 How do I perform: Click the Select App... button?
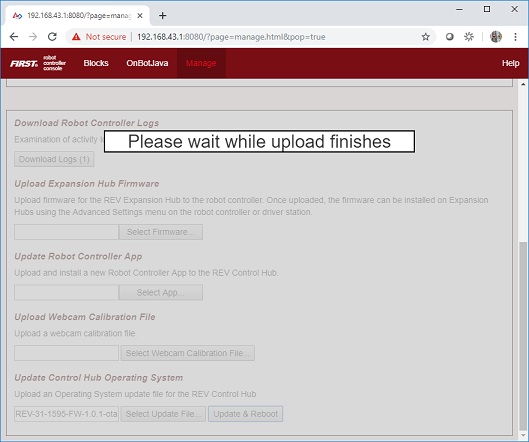coord(161,293)
